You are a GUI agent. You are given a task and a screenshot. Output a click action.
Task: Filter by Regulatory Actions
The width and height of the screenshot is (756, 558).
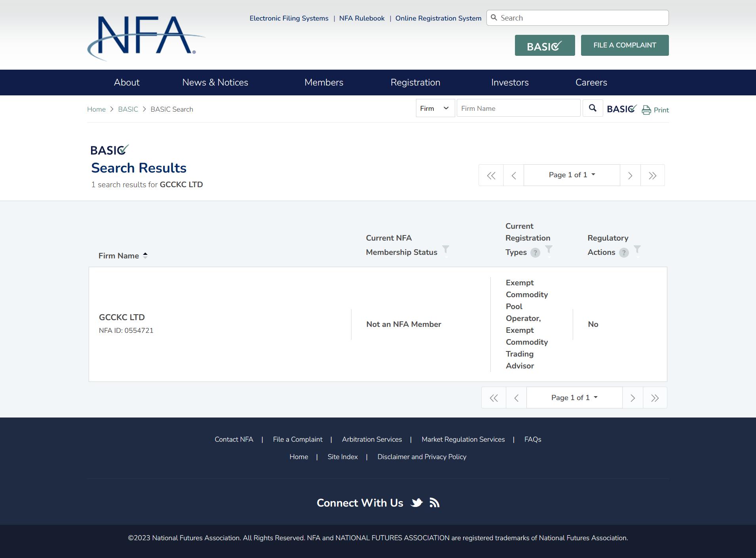click(x=637, y=249)
